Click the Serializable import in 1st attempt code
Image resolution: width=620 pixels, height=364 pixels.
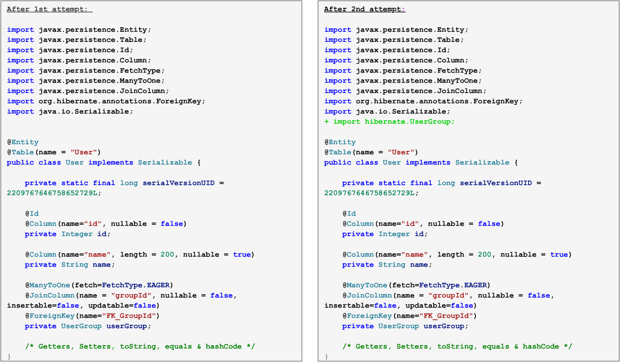(x=70, y=111)
